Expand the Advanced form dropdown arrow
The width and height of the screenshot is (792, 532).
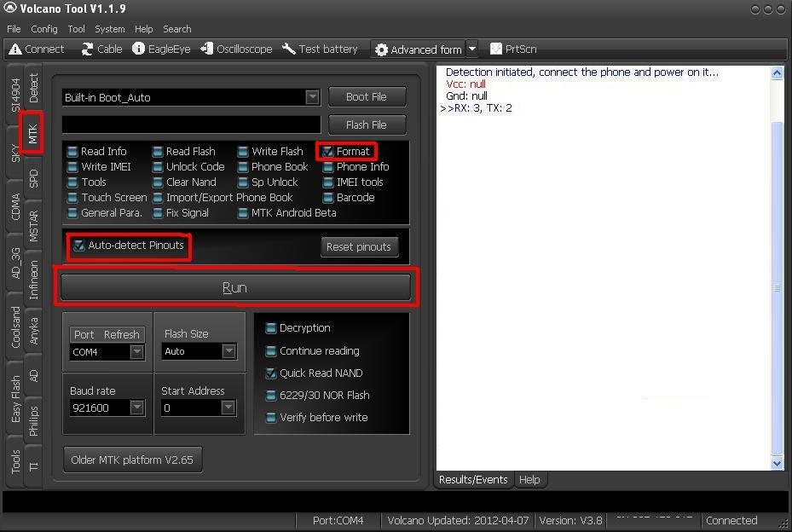tap(471, 49)
